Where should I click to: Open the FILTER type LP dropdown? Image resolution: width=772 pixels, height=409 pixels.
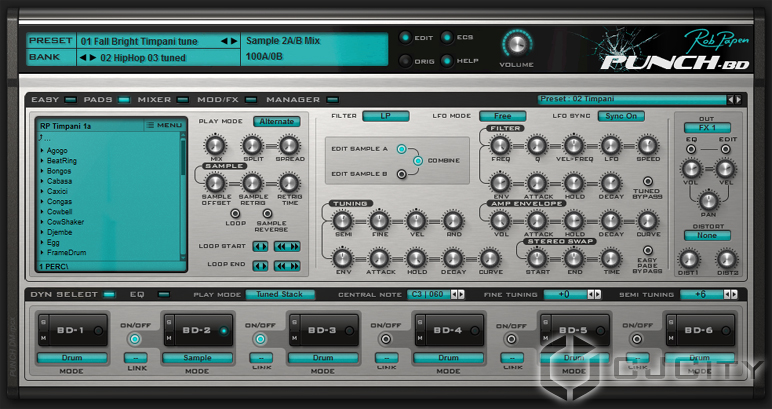pos(386,116)
